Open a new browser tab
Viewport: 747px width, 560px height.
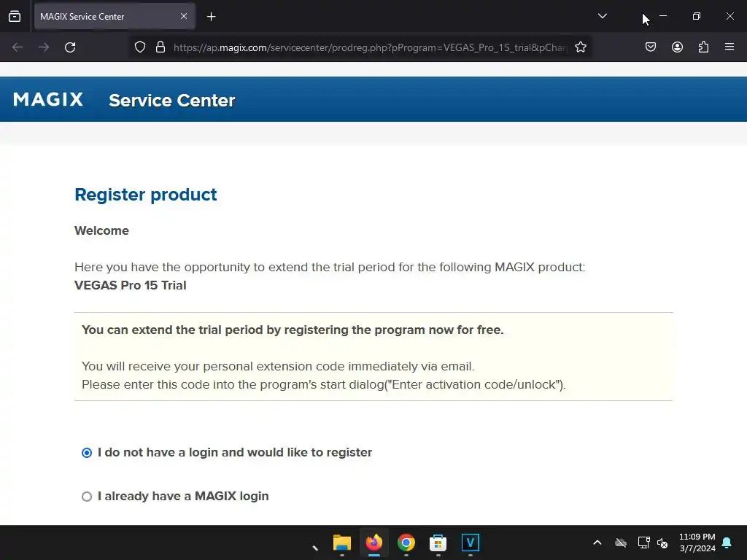point(211,17)
